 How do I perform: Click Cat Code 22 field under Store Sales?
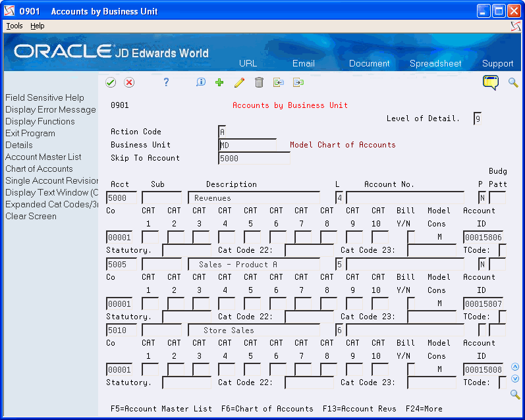point(310,382)
